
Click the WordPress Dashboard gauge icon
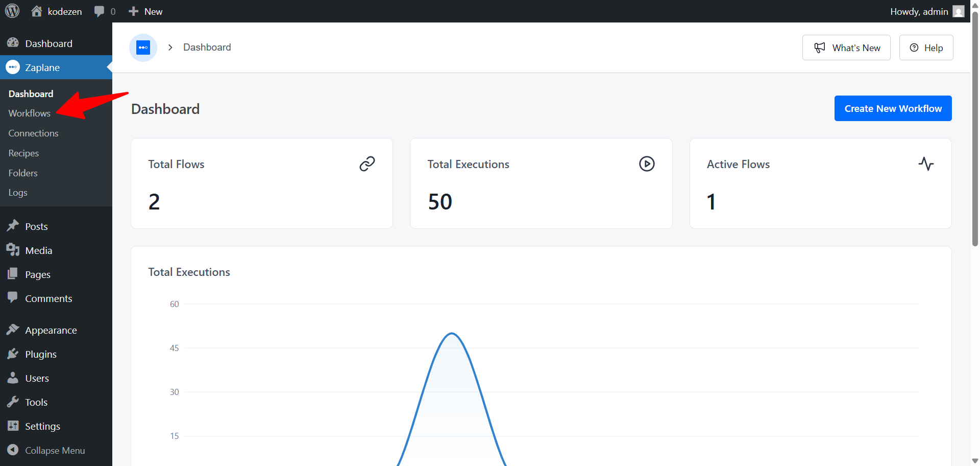pos(13,43)
